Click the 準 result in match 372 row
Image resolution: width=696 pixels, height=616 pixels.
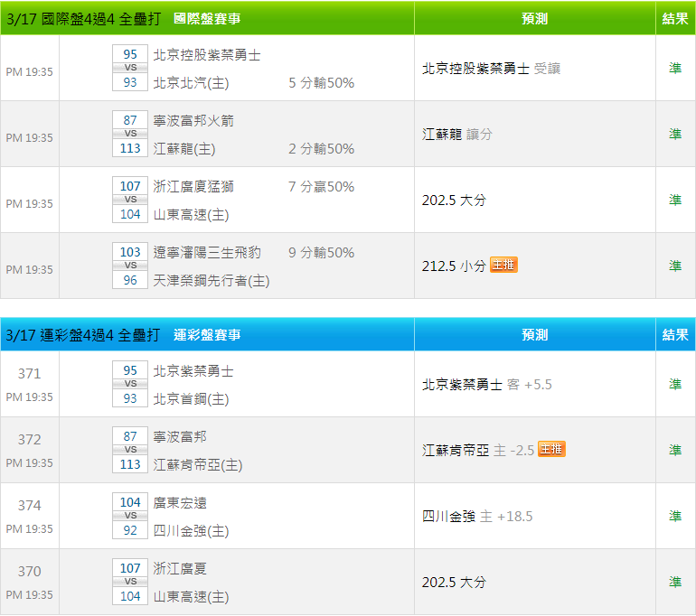[675, 450]
